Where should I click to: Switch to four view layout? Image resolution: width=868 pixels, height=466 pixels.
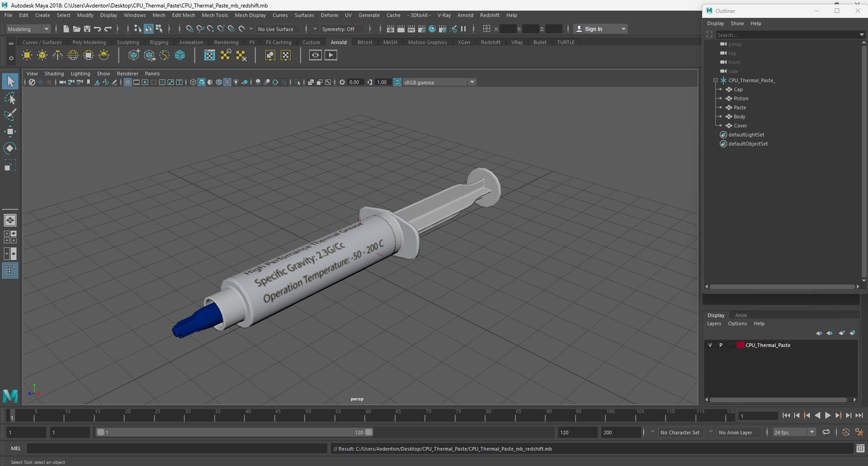[x=10, y=237]
